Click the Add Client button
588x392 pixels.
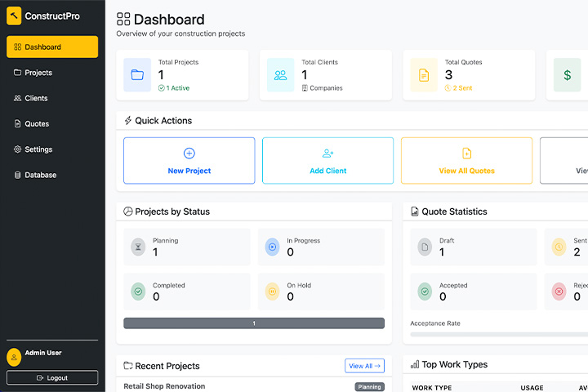tap(327, 160)
